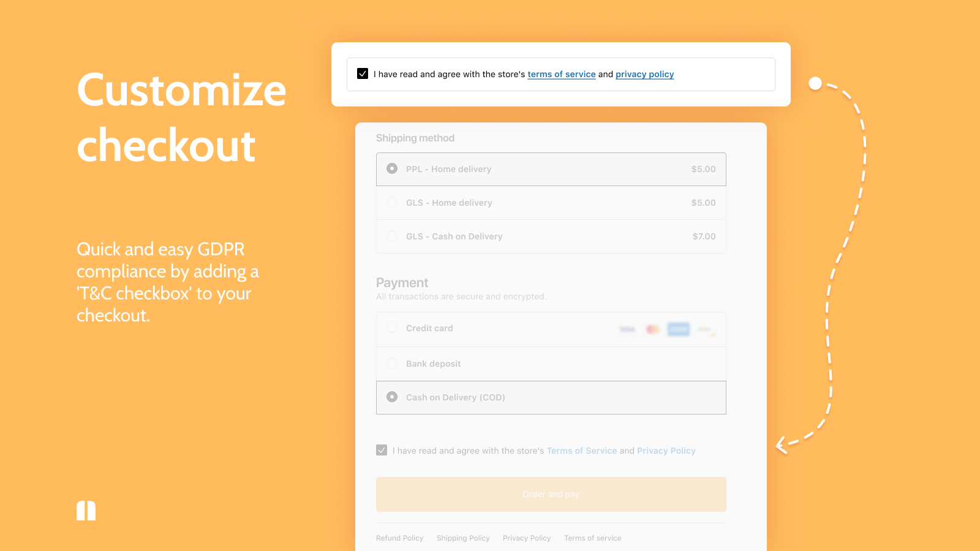The height and width of the screenshot is (551, 980).
Task: Pick Cash on Delivery (COD) payment
Action: tap(392, 397)
